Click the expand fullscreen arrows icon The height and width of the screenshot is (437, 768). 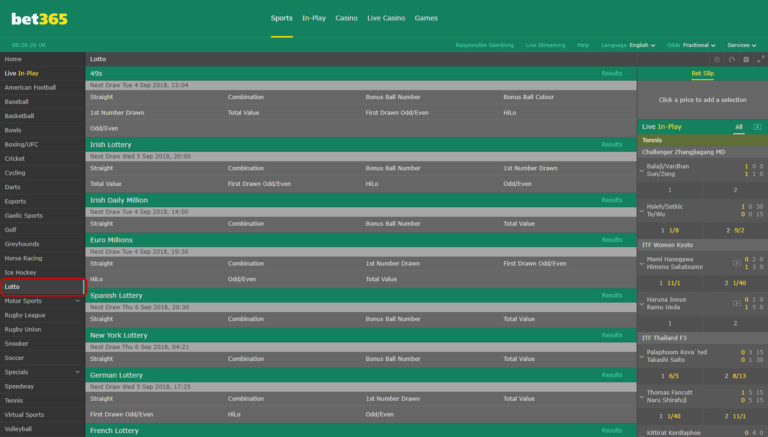tap(760, 60)
